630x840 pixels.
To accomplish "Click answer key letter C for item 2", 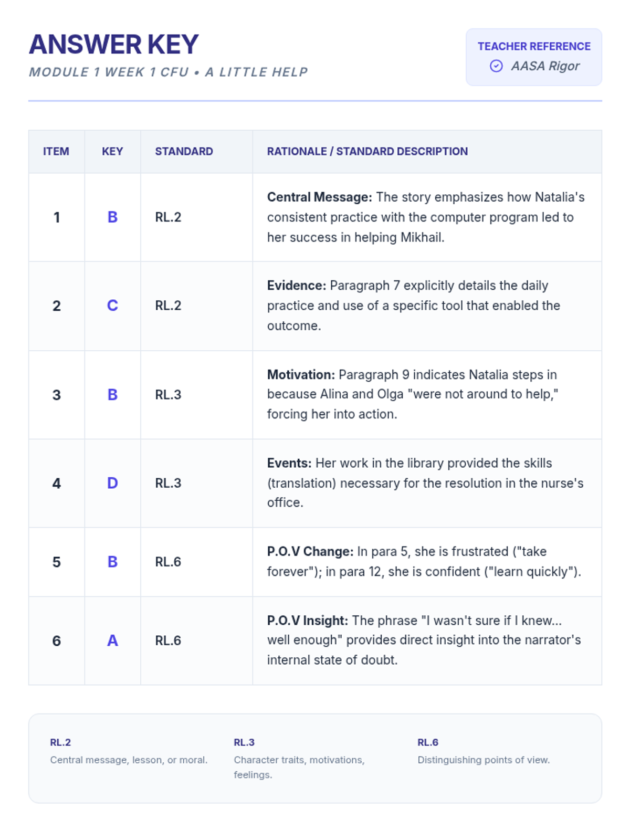I will tap(112, 306).
